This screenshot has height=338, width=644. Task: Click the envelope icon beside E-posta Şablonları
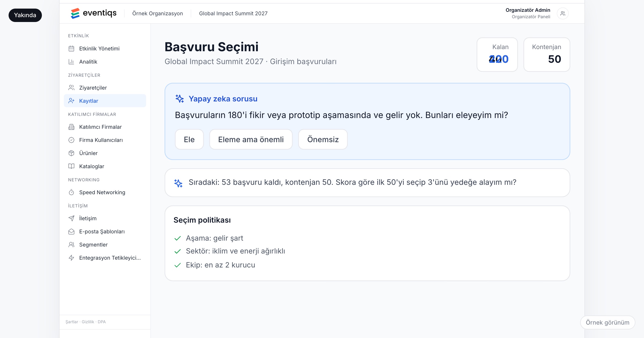[71, 232]
